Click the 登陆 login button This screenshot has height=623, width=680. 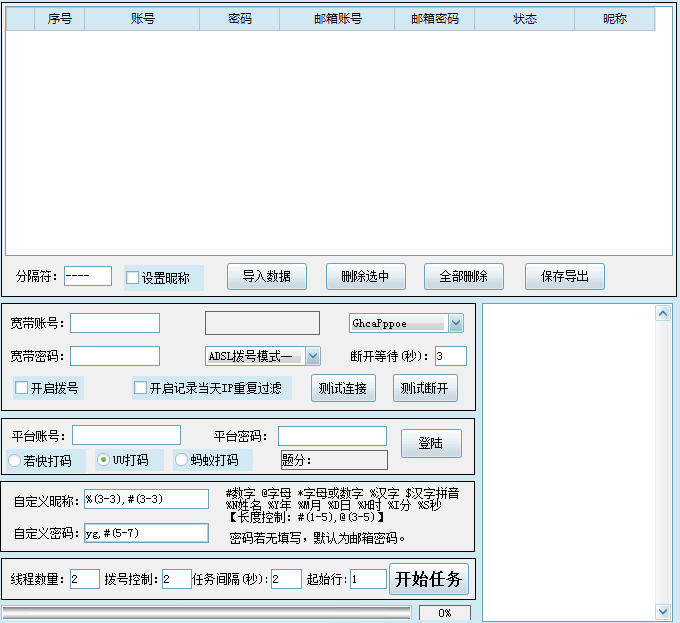[431, 443]
